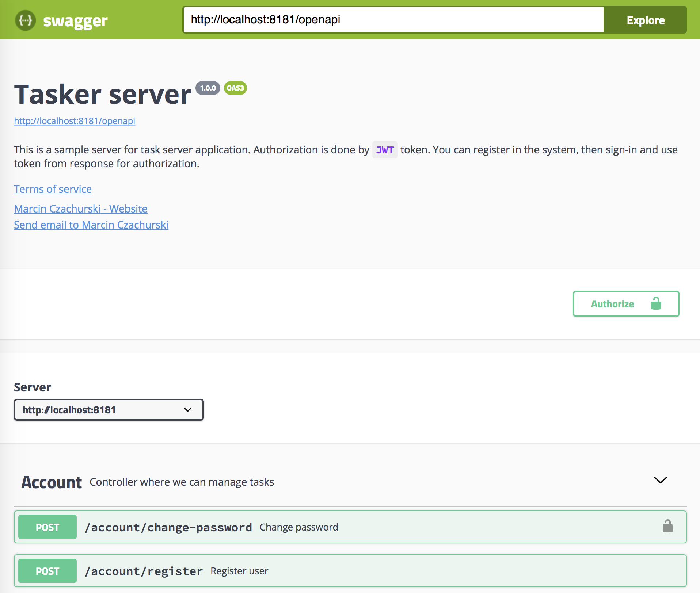Expand POST /account/change-password endpoint

[x=350, y=527]
